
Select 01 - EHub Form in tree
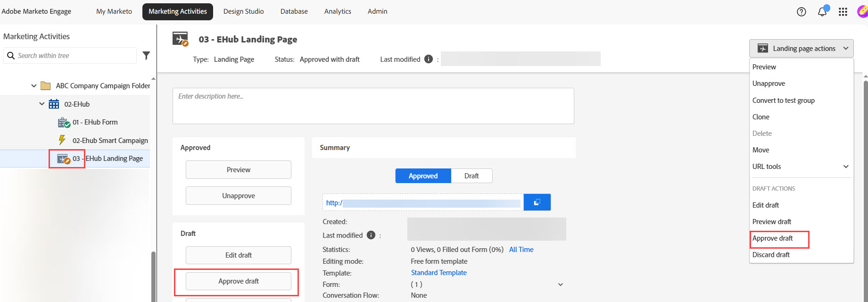point(95,122)
